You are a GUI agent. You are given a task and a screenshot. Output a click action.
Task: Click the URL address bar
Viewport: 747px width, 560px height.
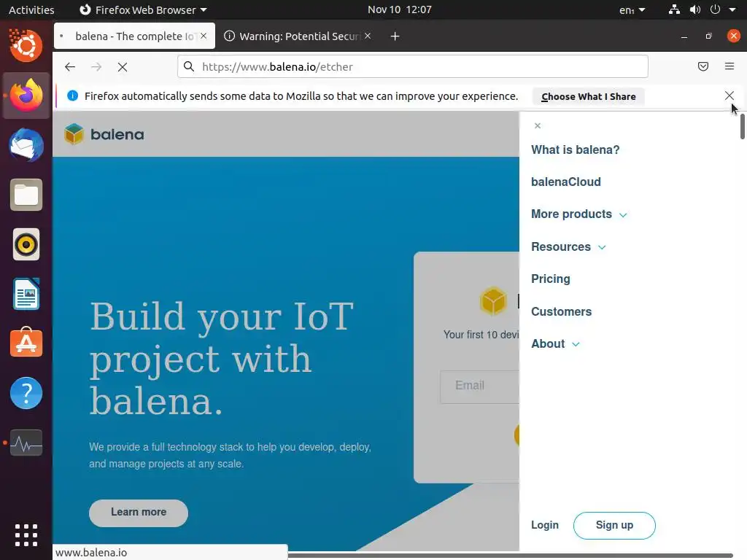point(413,66)
